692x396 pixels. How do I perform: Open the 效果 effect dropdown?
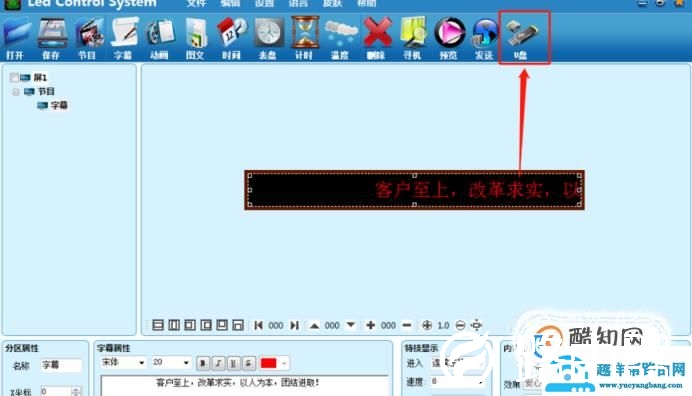534,384
